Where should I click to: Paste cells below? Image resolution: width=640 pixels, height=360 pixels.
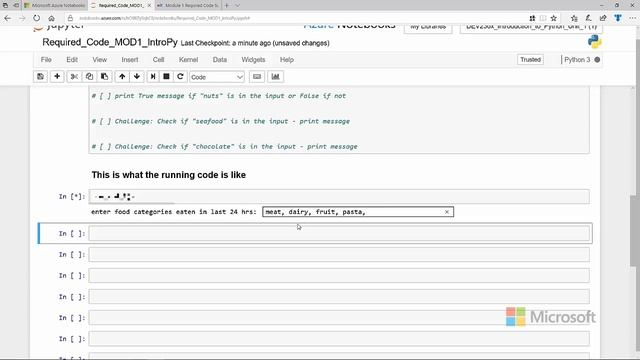pos(104,77)
